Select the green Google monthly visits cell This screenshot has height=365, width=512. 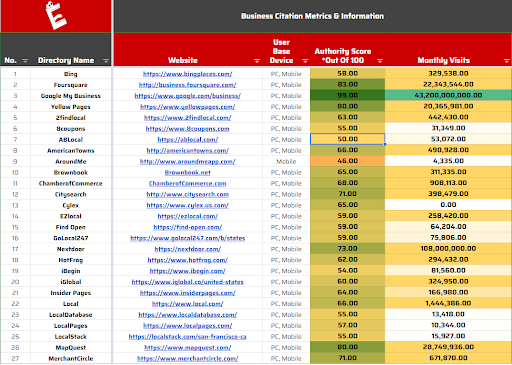(448, 95)
